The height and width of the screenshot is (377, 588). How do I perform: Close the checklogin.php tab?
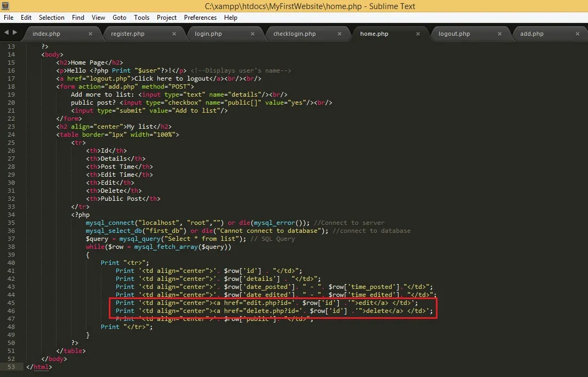339,34
